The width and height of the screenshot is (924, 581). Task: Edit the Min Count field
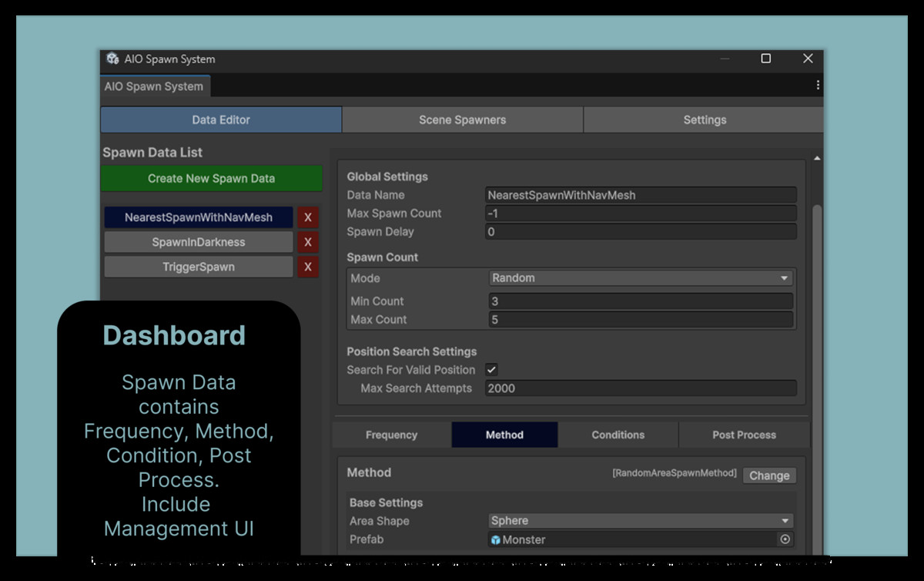tap(641, 301)
